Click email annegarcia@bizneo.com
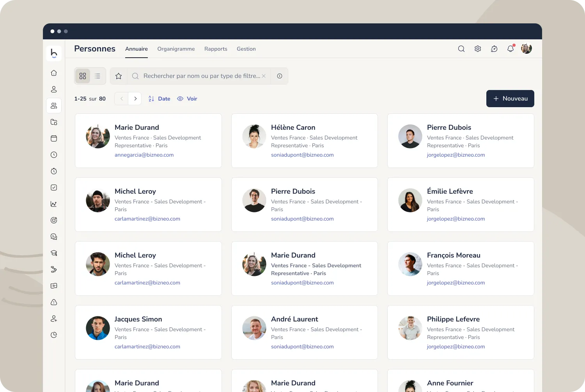 pos(144,155)
